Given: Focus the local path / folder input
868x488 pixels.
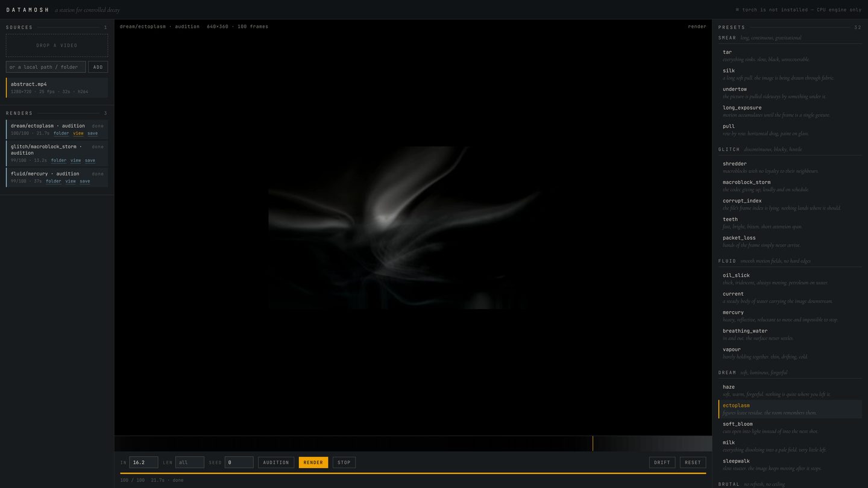Looking at the screenshot, I should 46,67.
